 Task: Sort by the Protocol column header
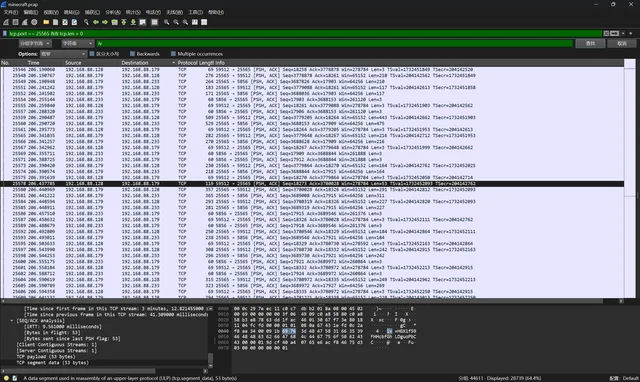tap(187, 63)
